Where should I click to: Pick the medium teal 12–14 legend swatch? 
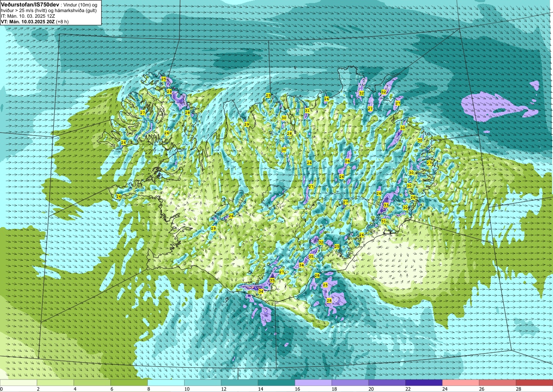(x=239, y=383)
